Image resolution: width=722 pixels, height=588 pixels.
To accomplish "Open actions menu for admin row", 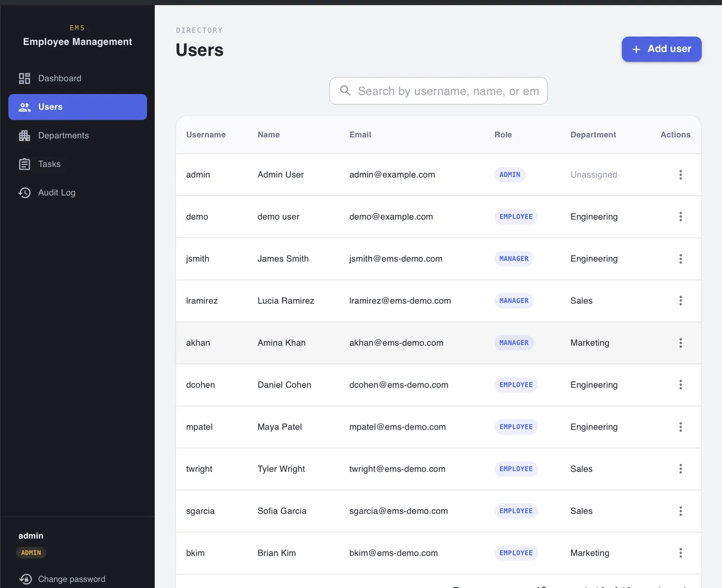I will coord(680,175).
